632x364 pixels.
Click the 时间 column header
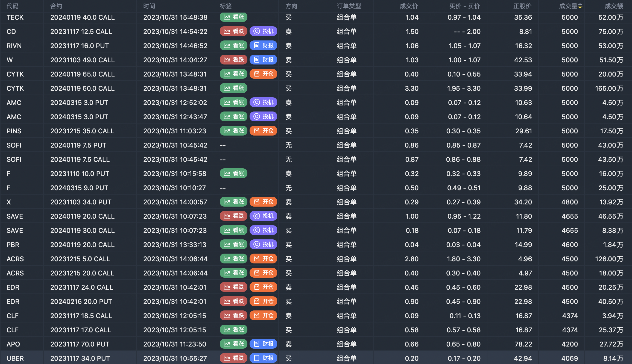click(149, 6)
